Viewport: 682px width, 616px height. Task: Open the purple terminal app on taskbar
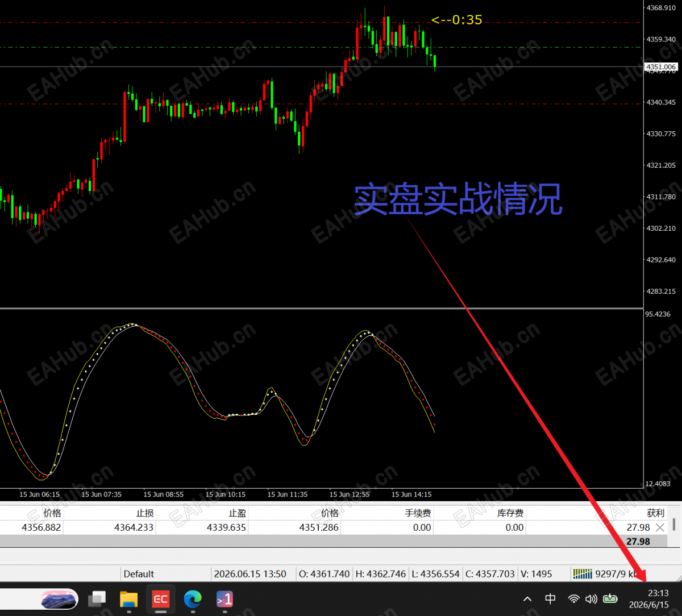pos(224,598)
